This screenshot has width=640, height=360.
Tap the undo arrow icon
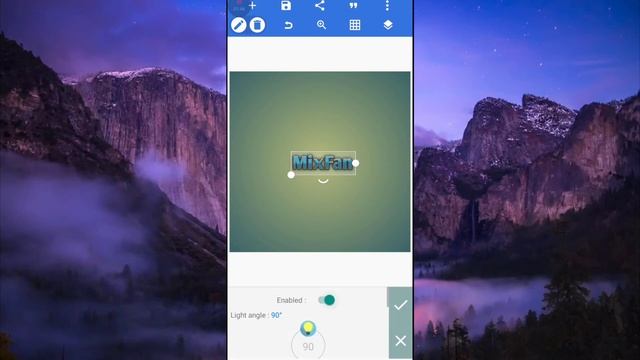[x=288, y=25]
